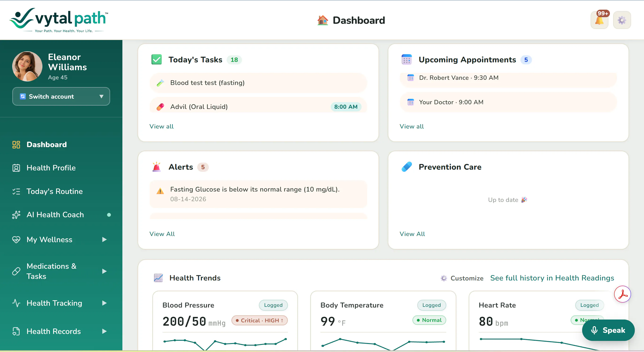This screenshot has width=644, height=352.
Task: Click View all under Upcoming Appointments
Action: tap(411, 126)
